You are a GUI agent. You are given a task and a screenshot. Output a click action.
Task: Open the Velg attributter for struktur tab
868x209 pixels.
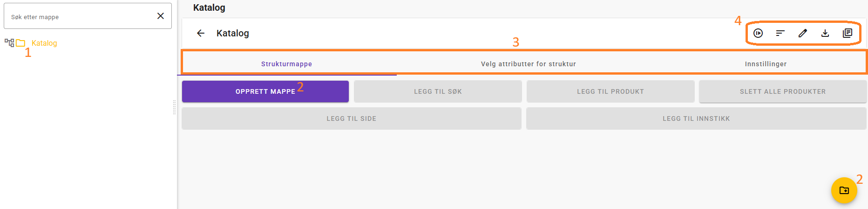[528, 64]
